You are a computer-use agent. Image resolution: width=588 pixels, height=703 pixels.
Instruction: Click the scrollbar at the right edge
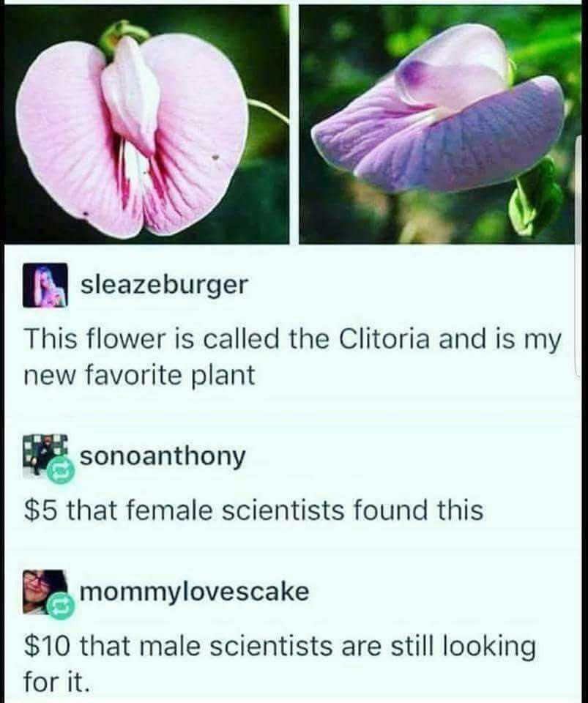coord(577,256)
